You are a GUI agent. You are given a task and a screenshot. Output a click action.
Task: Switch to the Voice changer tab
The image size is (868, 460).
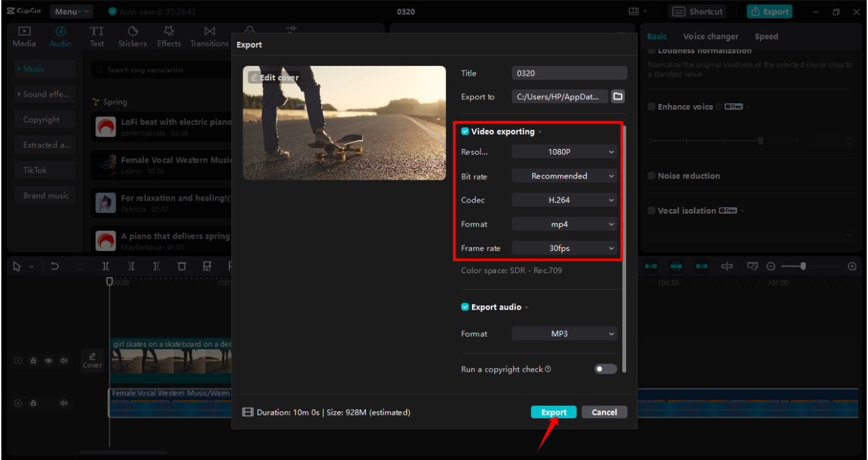coord(710,37)
